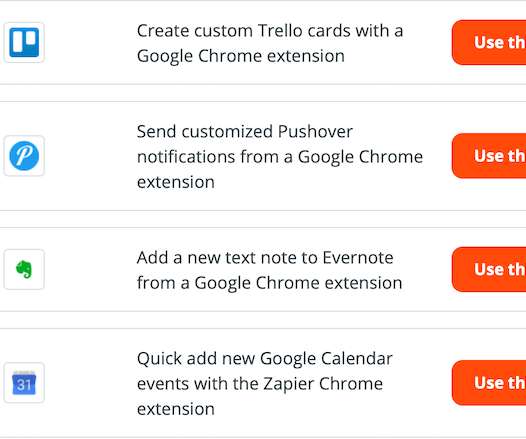526x439 pixels.
Task: Click the word "extension" in Google Calendar zap title
Action: click(176, 409)
